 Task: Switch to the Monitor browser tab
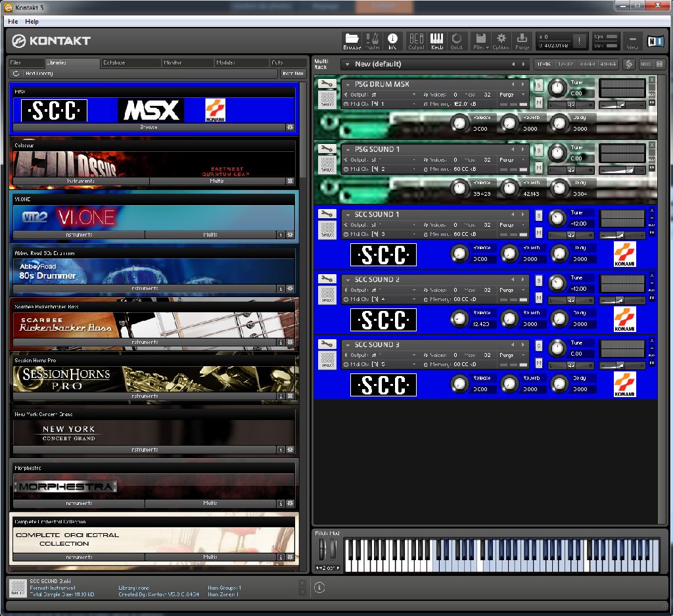[x=187, y=62]
